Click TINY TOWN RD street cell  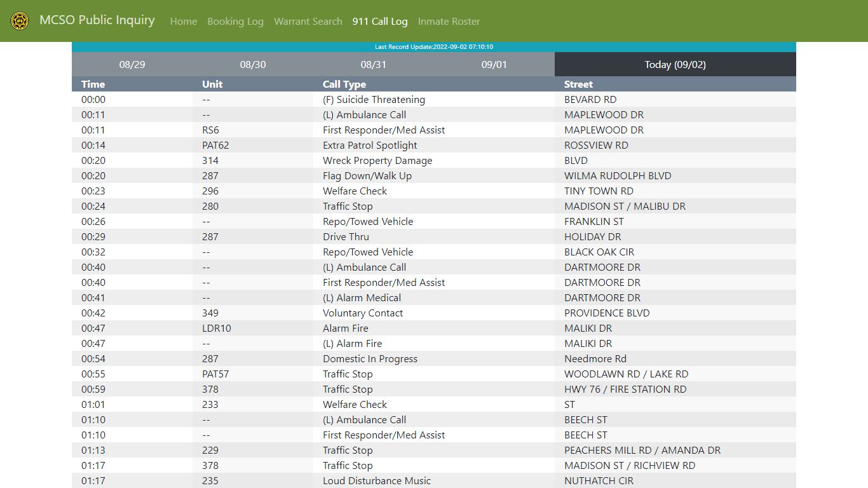(675, 191)
